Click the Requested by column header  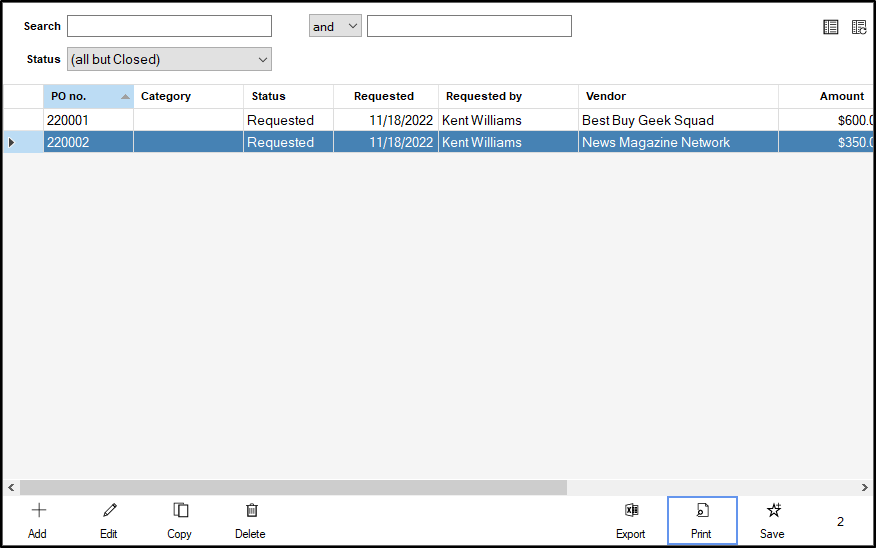click(507, 97)
